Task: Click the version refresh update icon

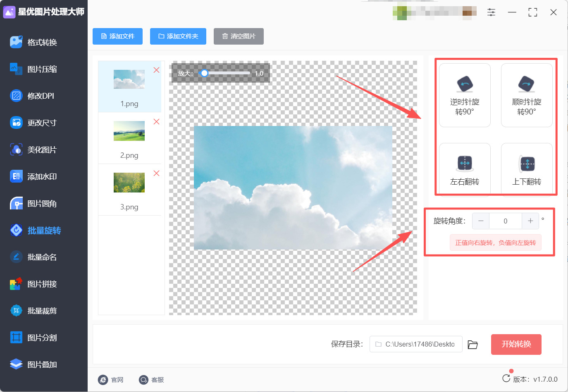Action: point(506,378)
